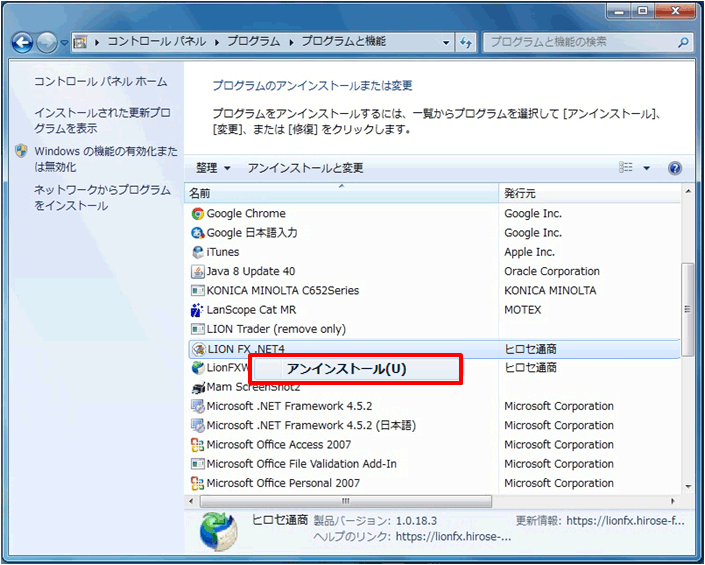Choose アンインストール(U) from context menu

click(355, 369)
